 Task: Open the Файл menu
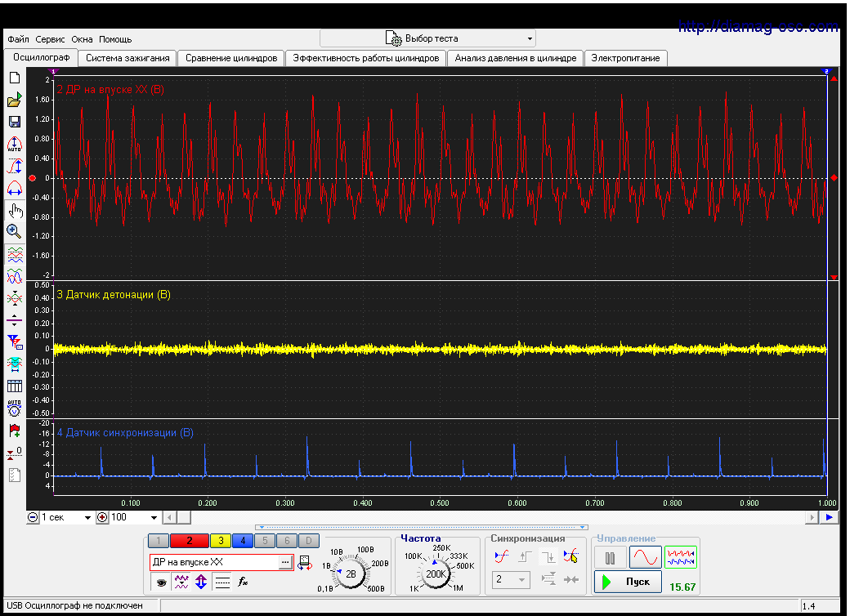pos(19,39)
